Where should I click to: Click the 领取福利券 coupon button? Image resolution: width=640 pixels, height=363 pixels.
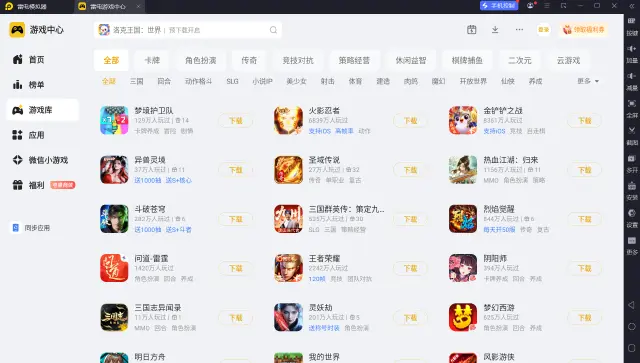click(583, 29)
